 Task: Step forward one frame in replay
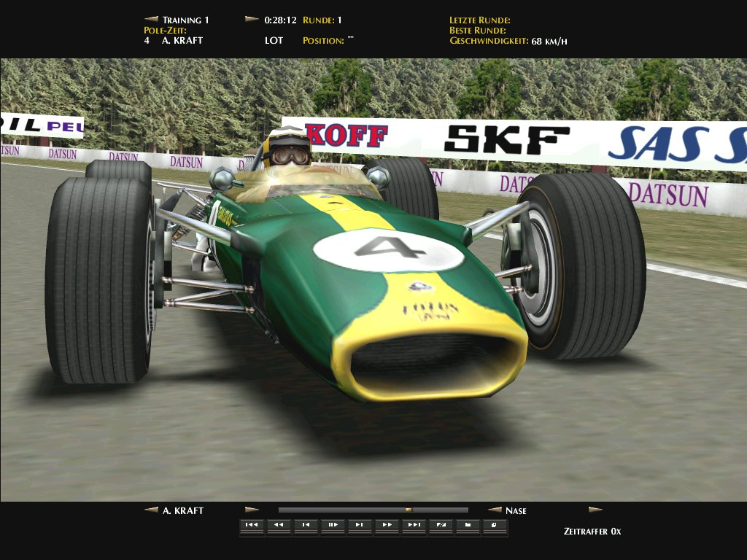(360, 525)
